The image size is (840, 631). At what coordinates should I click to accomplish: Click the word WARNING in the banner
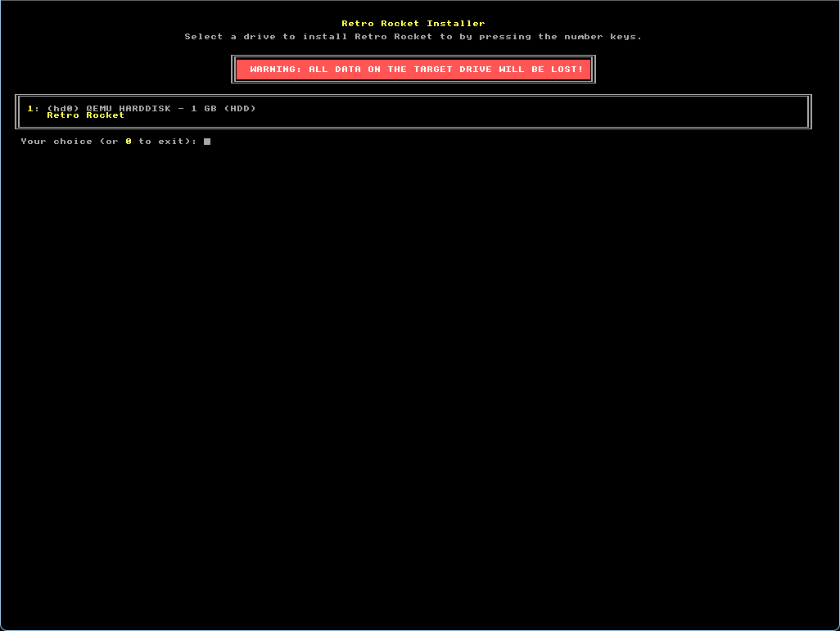tap(275, 70)
